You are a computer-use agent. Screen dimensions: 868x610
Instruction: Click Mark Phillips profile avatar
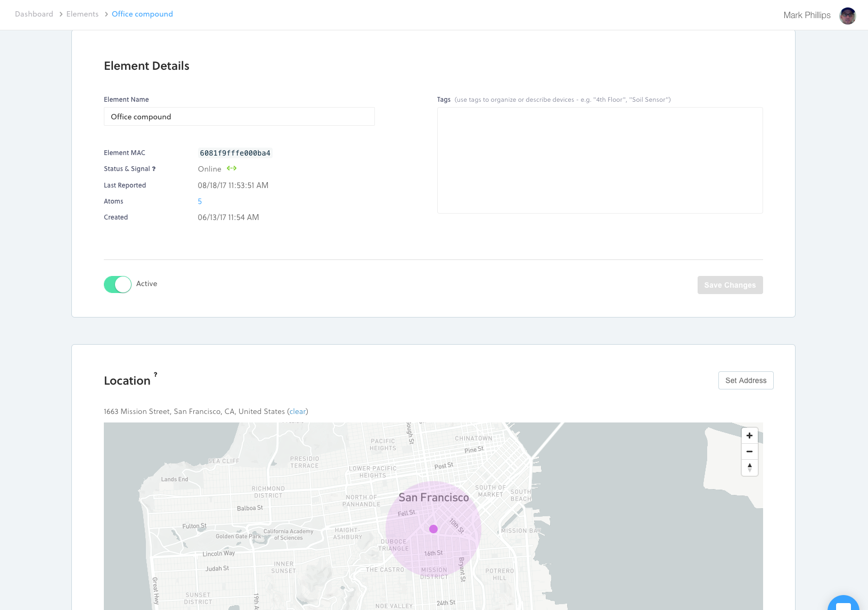click(x=847, y=15)
